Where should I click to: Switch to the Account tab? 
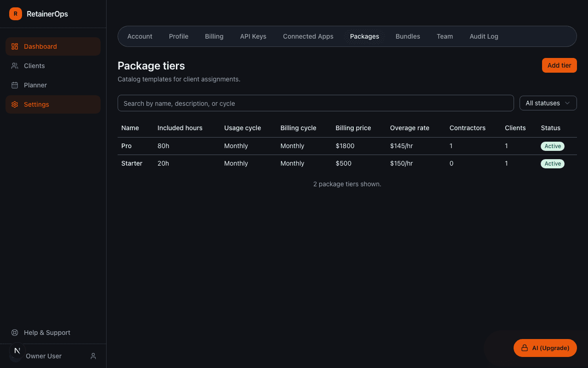pyautogui.click(x=140, y=36)
